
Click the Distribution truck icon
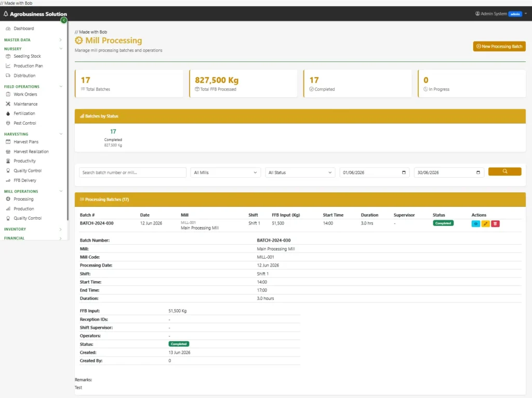coord(8,75)
